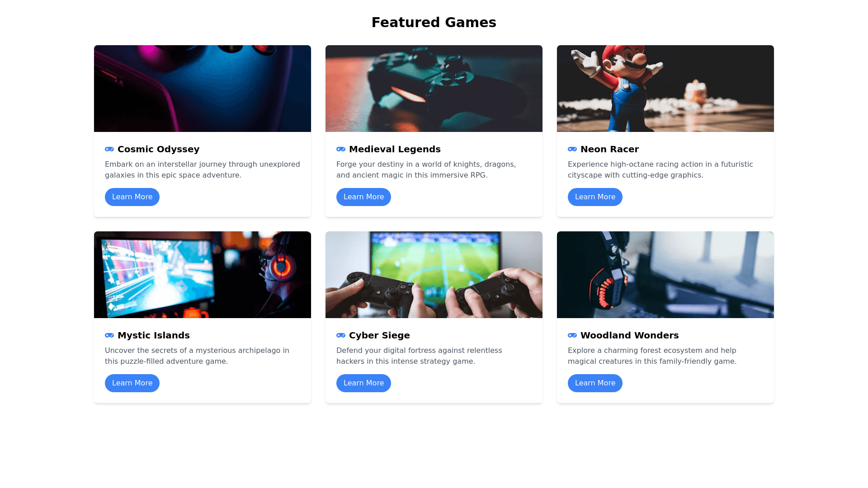Click the gamepad icon beside Medieval Legends
This screenshot has width=868, height=488.
click(341, 149)
